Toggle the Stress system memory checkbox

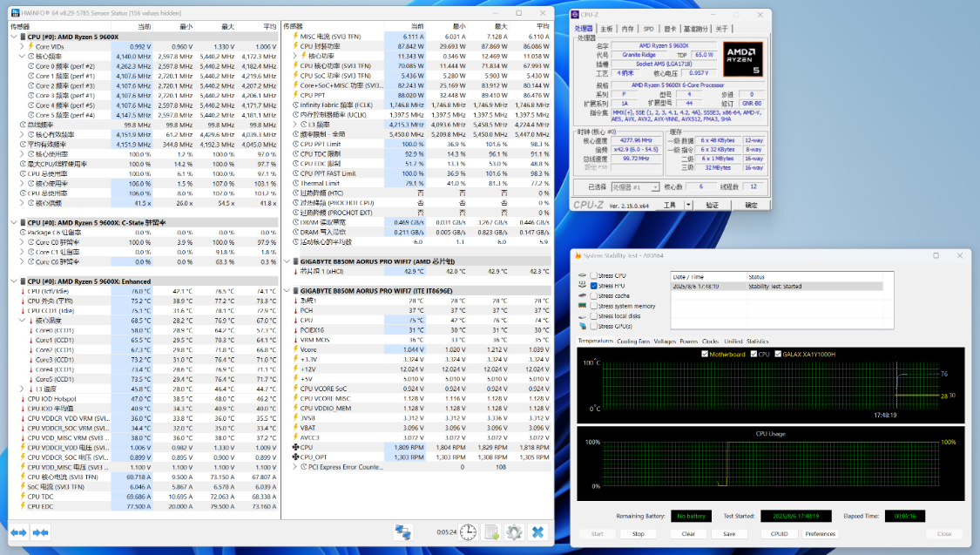point(594,306)
